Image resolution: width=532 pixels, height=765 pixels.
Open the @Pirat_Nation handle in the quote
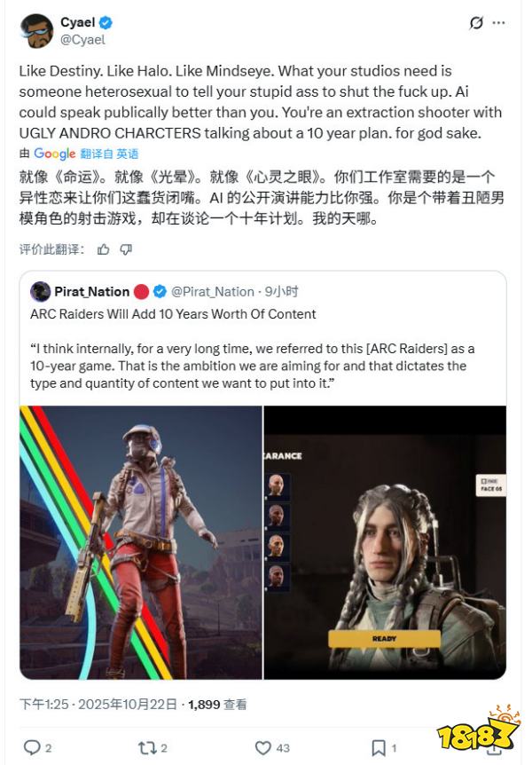213,292
